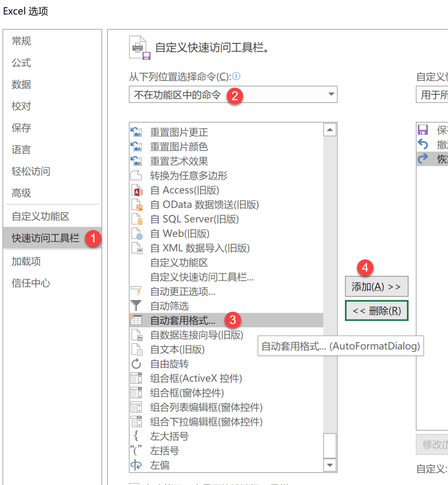This screenshot has height=485, width=448.
Task: Open the right-side 用于所 toolbar scope dropdown
Action: (432, 95)
